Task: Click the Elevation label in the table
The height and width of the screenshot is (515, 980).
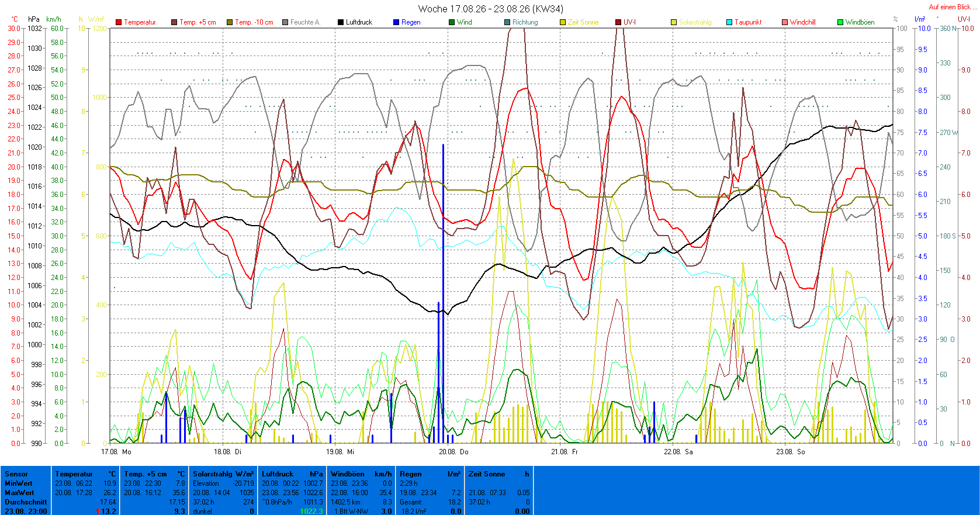Action: 206,483
